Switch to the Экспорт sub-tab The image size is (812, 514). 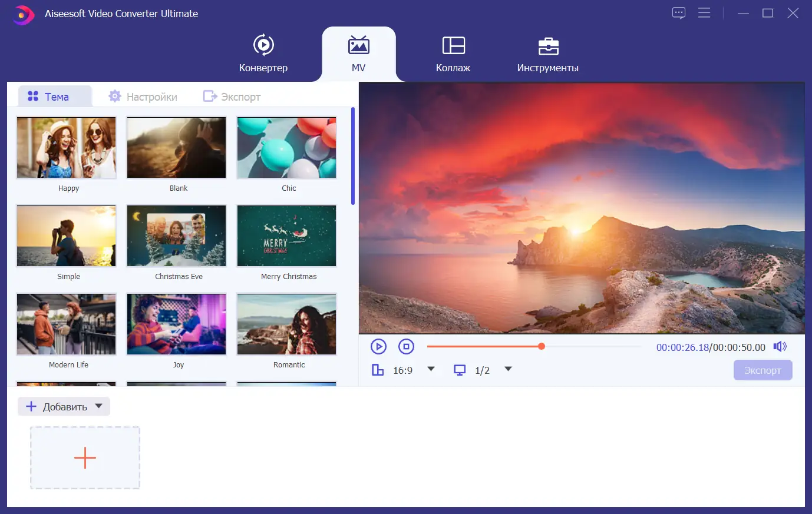(232, 97)
